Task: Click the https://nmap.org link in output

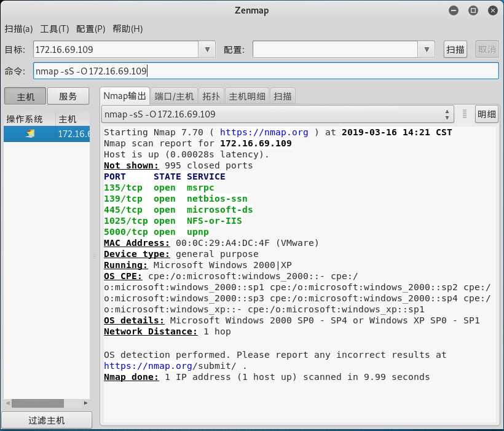Action: [264, 132]
